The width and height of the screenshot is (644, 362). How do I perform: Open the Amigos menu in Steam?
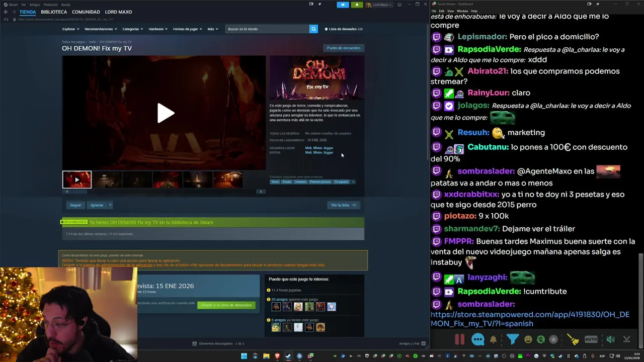click(34, 5)
